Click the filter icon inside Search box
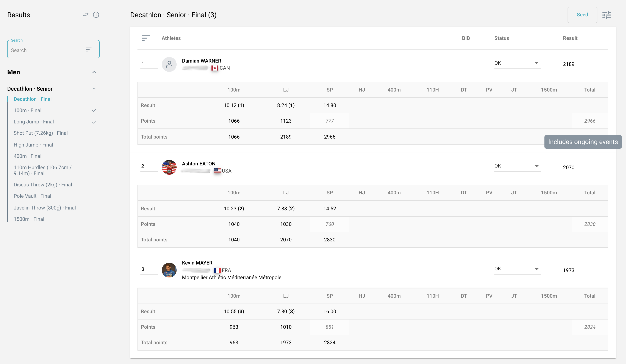Viewport: 626px width, 364px height. pos(88,50)
